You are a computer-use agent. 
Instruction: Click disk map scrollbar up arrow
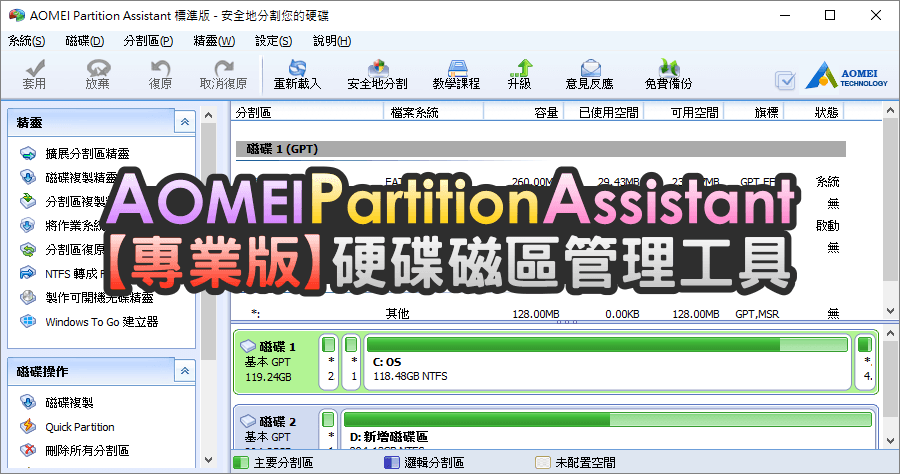[x=890, y=333]
